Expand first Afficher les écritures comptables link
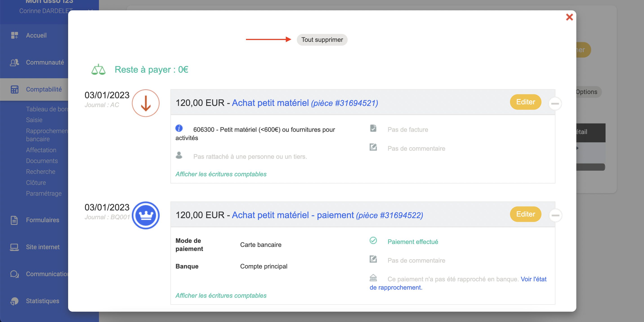 (221, 174)
